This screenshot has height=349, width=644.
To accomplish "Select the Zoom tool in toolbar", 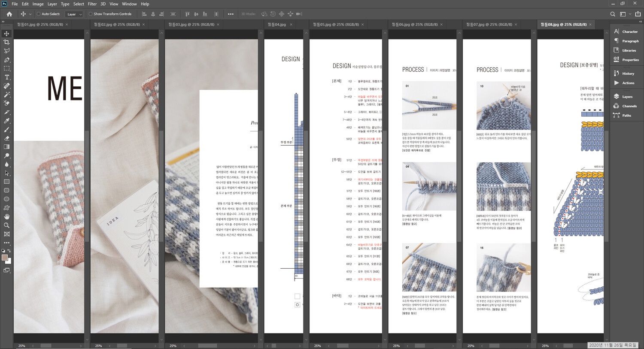I will [6, 225].
